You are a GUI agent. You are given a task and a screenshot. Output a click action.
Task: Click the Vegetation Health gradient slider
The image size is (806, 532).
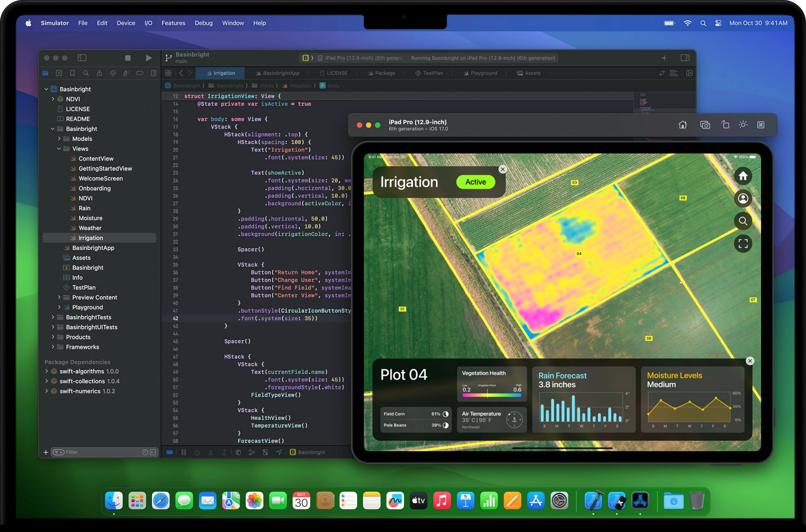pos(491,395)
